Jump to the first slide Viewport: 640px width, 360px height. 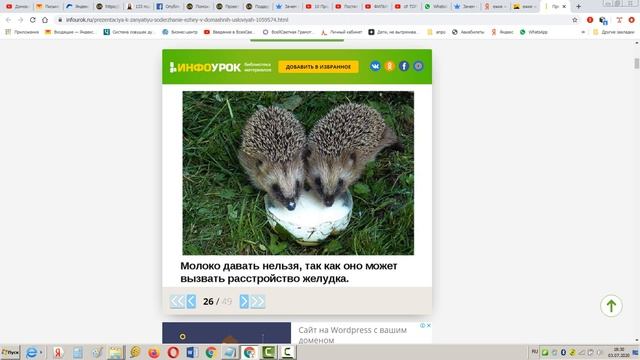177,302
